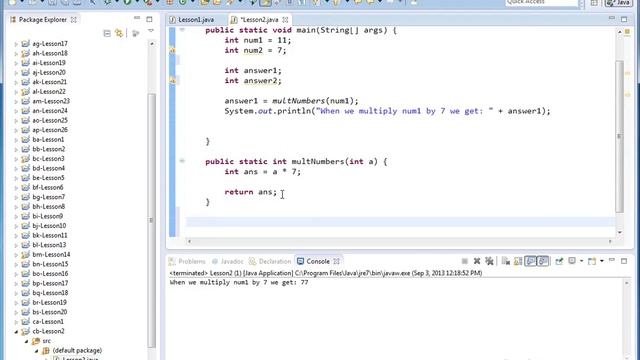Viewport: 640px width, 360px height.
Task: Expand the ag-Lesson17 project
Action: [16, 44]
